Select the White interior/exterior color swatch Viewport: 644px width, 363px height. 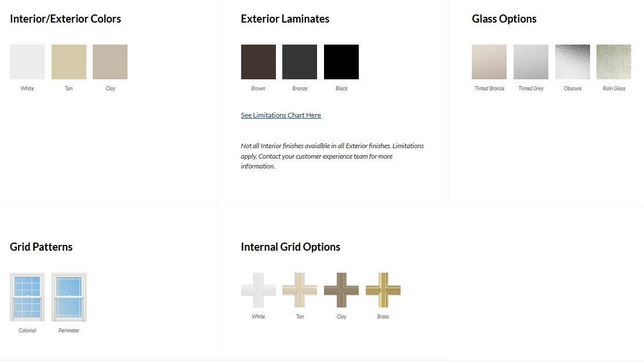[27, 62]
